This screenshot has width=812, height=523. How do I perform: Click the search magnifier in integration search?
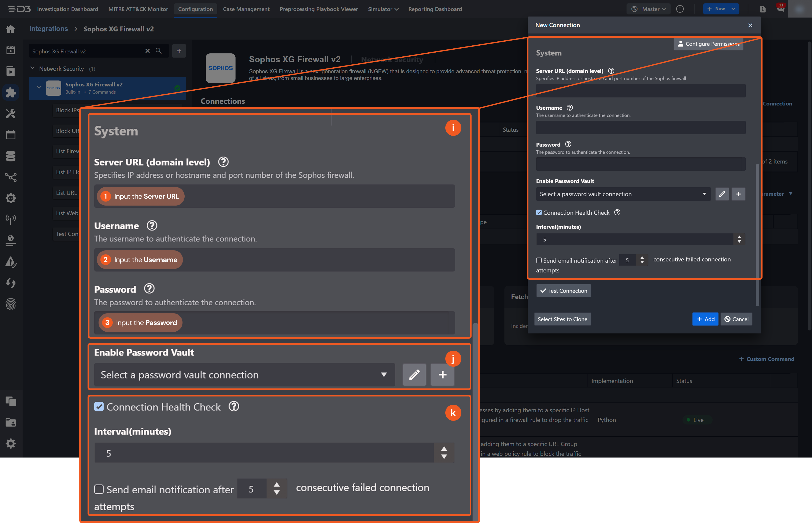[158, 51]
